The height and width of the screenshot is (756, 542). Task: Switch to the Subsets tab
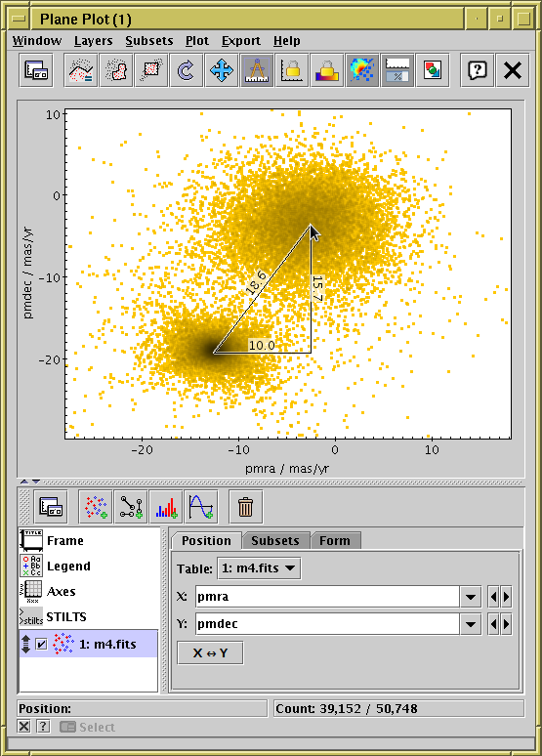[275, 540]
